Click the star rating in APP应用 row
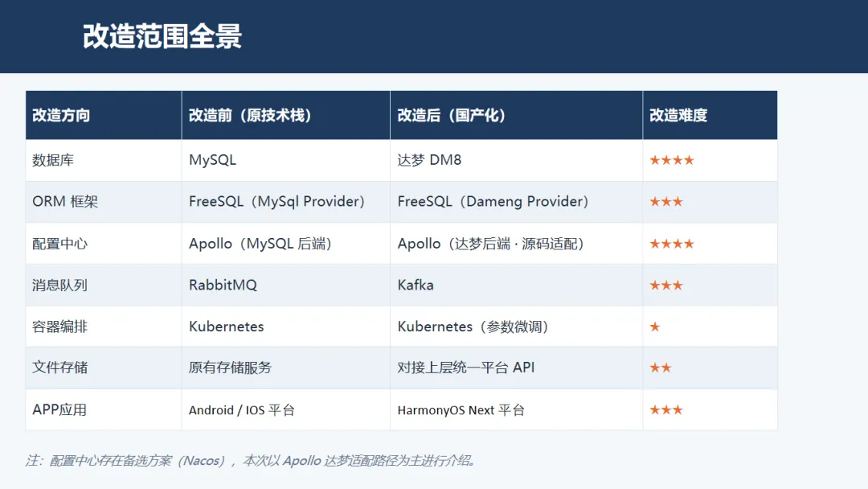Image resolution: width=868 pixels, height=489 pixels. (x=666, y=410)
